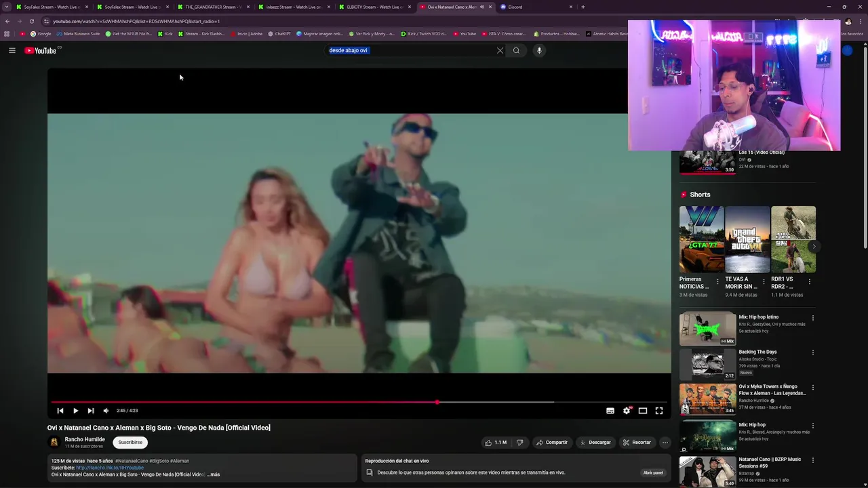Screen dimensions: 868x488
Task: Open the Grand Theft Auto VI Short
Action: (x=747, y=239)
